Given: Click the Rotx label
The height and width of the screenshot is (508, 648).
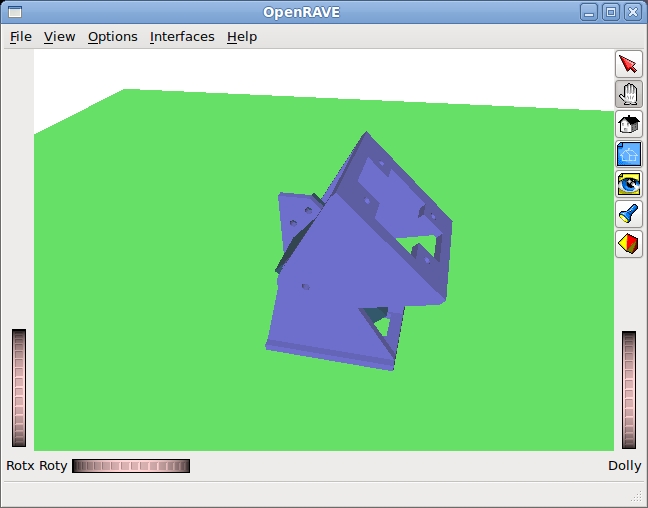Looking at the screenshot, I should (x=20, y=466).
